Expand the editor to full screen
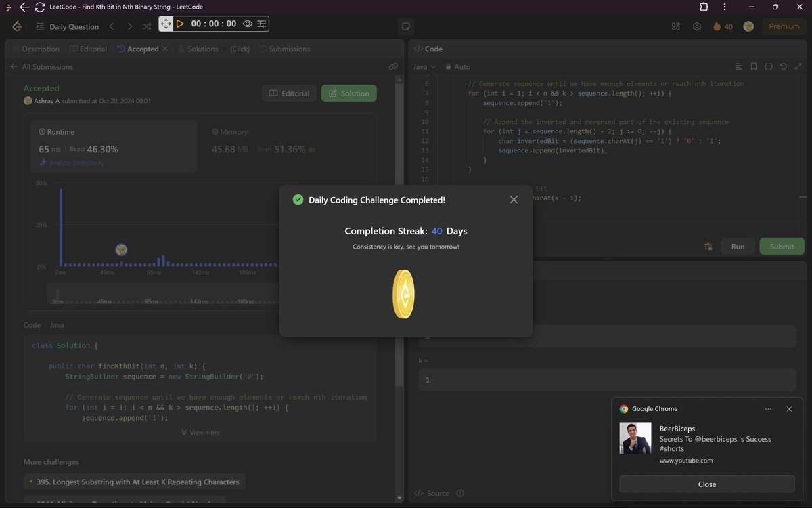Viewport: 812px width, 508px height. click(x=798, y=66)
